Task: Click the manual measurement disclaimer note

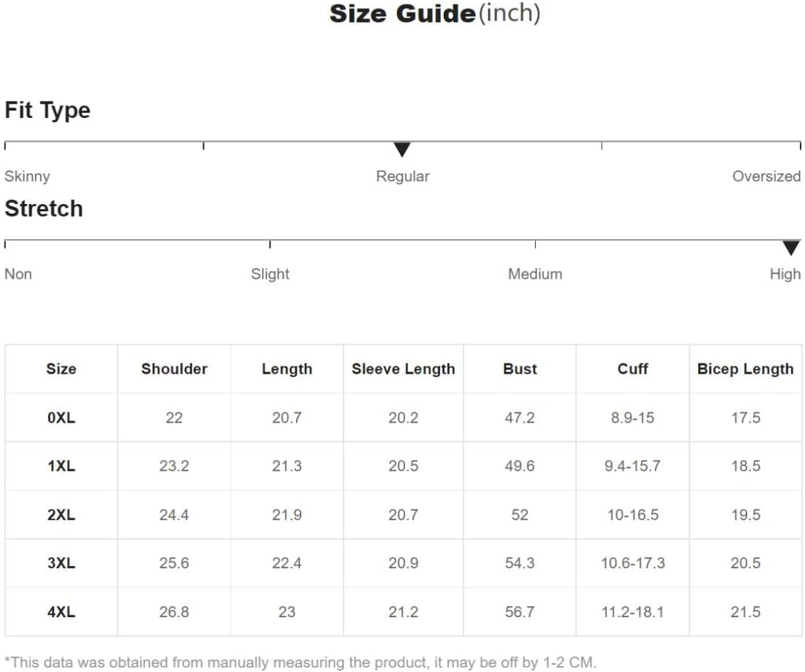Action: 300,662
